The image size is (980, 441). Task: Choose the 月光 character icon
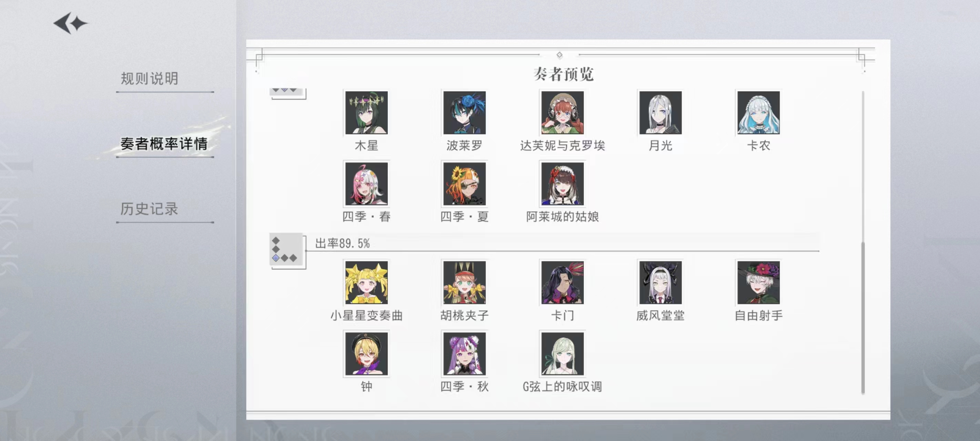tap(661, 112)
